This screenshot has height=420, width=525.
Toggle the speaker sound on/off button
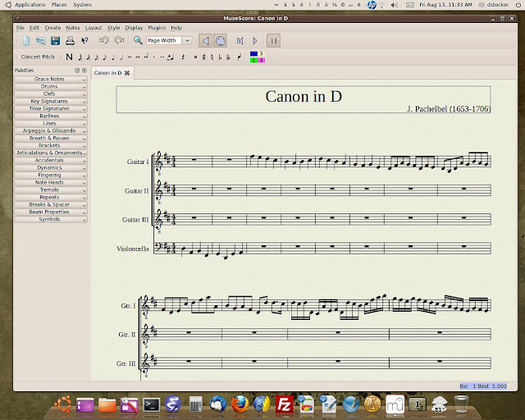point(206,41)
